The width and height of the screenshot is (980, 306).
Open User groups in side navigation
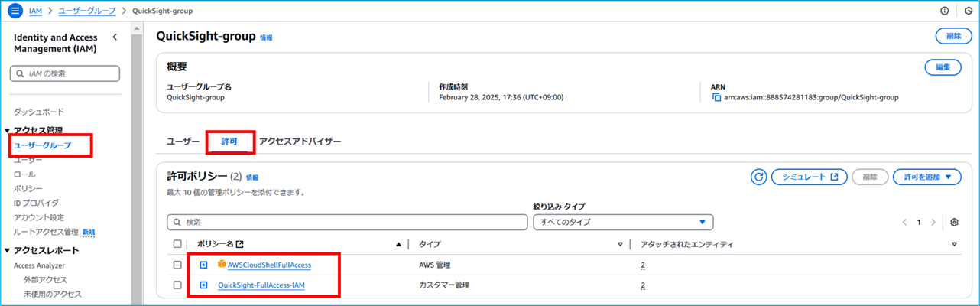(43, 145)
